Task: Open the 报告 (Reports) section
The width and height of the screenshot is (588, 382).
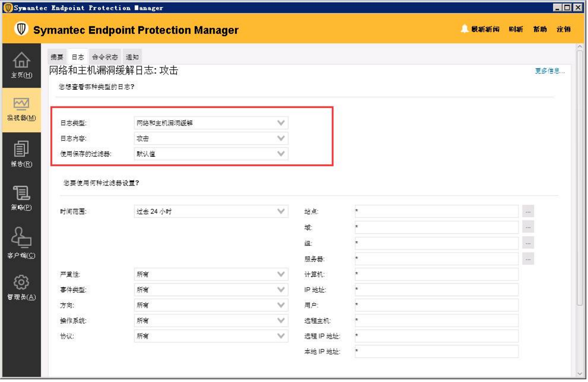Action: tap(22, 153)
